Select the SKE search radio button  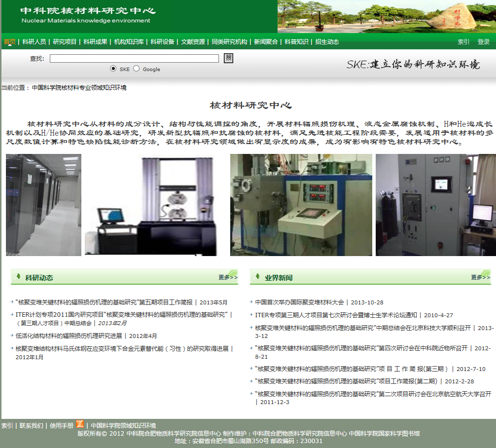tap(113, 69)
